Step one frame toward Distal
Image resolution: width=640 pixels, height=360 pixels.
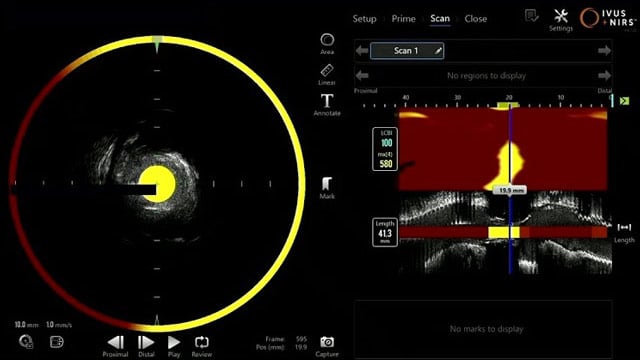point(146,347)
